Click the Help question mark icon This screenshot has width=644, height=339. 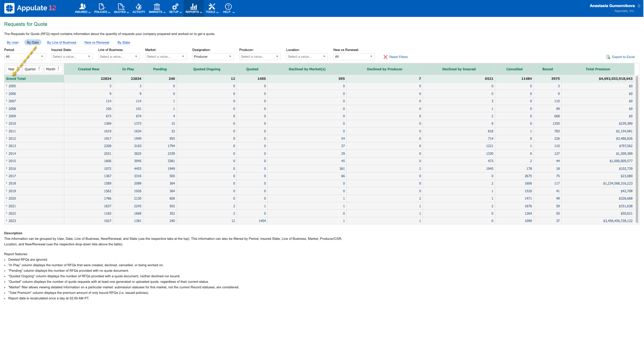tap(227, 6)
